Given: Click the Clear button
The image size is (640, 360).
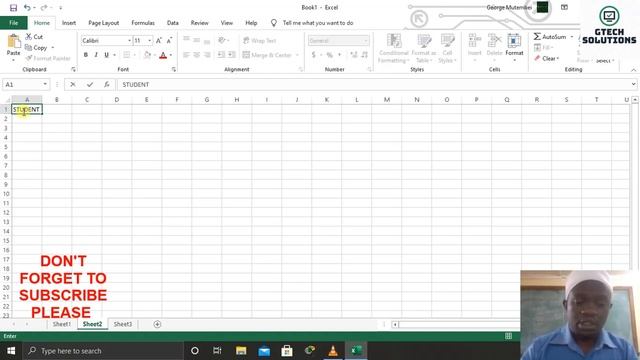Looking at the screenshot, I should coord(547,58).
